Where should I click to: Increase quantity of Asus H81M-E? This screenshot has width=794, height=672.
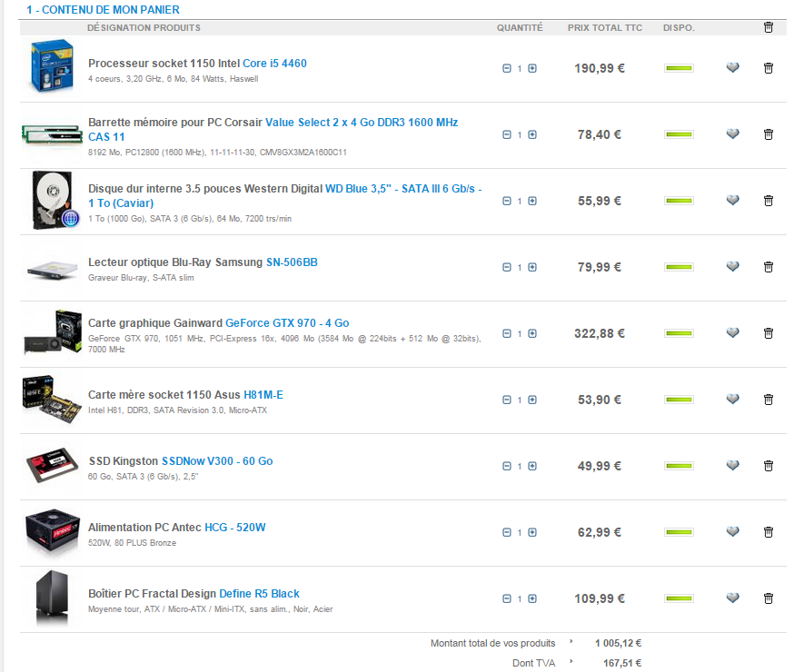[x=532, y=400]
